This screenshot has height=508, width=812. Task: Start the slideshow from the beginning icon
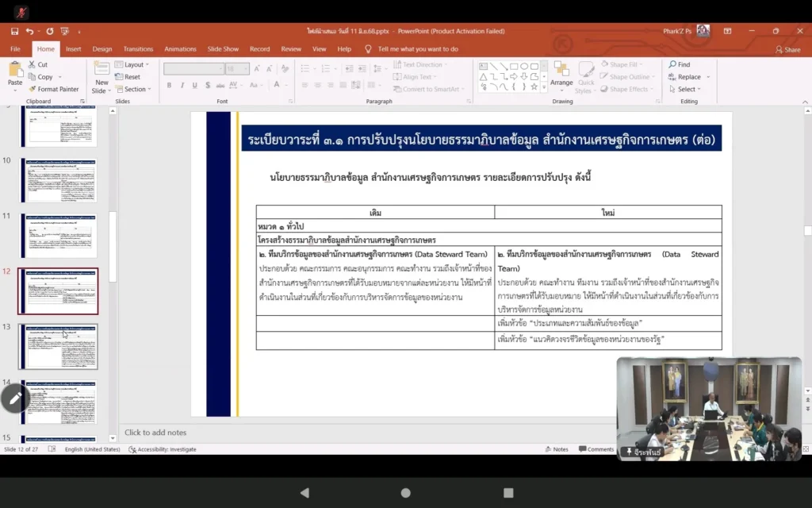click(65, 31)
